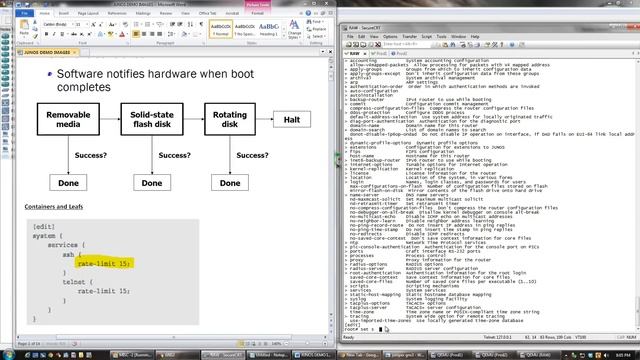Screen dimensions: 640x360
Task: Toggle Print Layout view in Word status bar
Action: coord(241,344)
